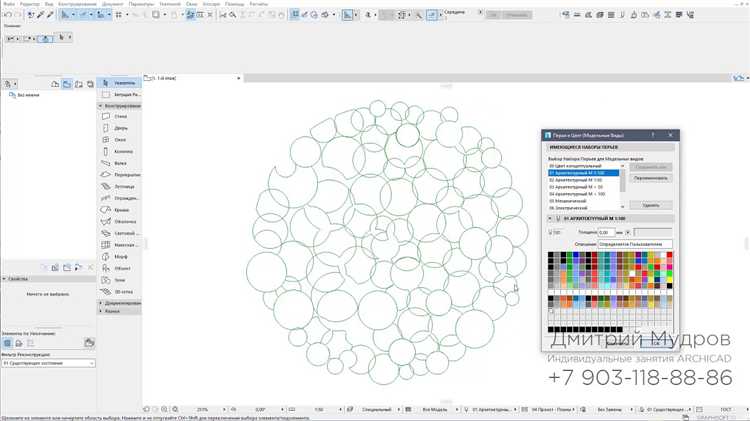Select the Zone (Зона) tool
Screen dimensions: 750x421
pyautogui.click(x=119, y=280)
